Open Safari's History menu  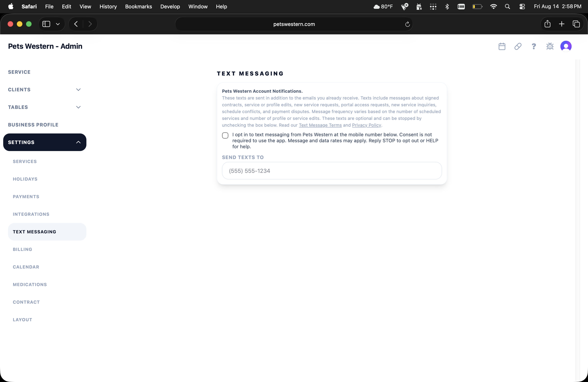pos(108,6)
